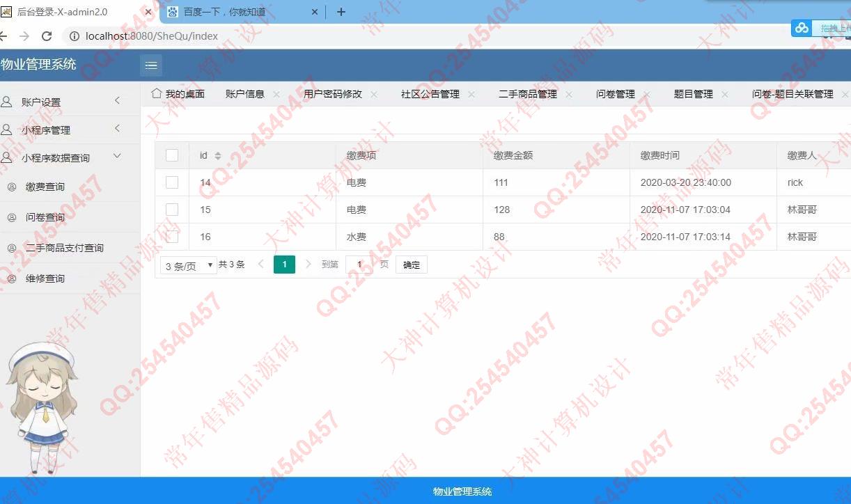Click the icon next to 问卷查询
This screenshot has width=851, height=504.
click(12, 217)
